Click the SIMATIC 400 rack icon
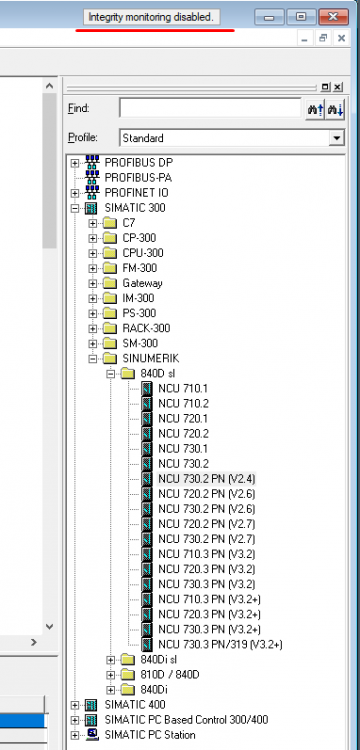 point(91,705)
